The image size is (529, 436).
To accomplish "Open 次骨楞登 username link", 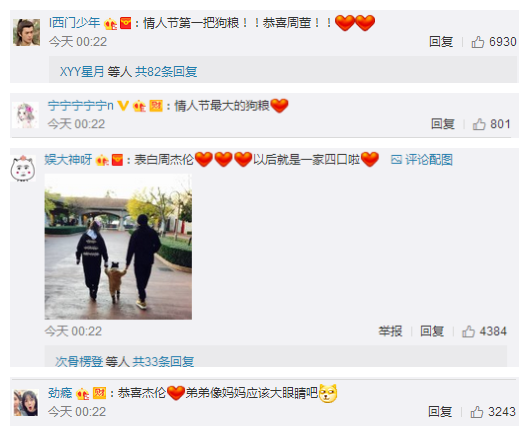I will tap(79, 361).
